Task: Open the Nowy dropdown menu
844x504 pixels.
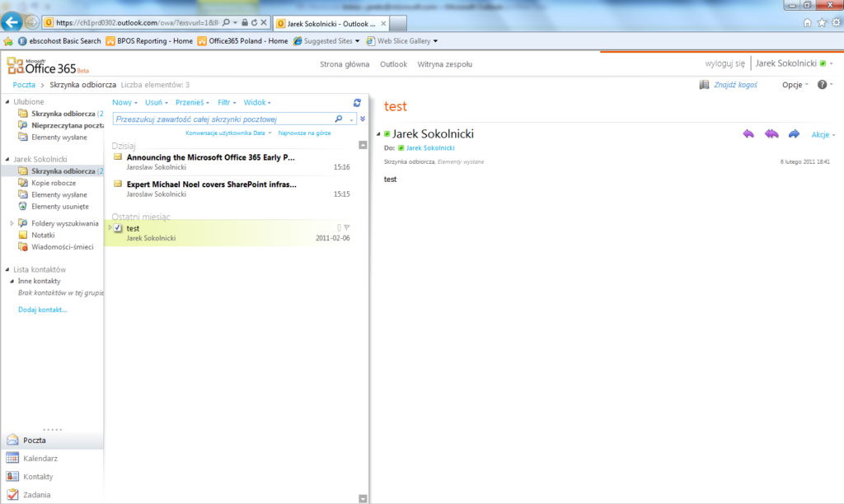Action: point(120,102)
